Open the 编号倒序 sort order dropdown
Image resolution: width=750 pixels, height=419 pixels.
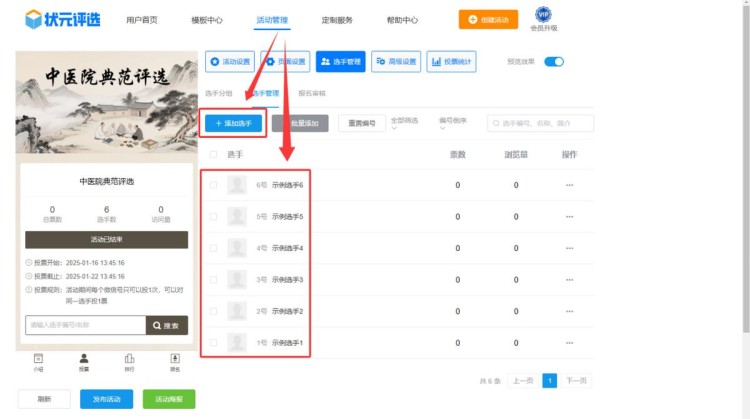(x=454, y=122)
